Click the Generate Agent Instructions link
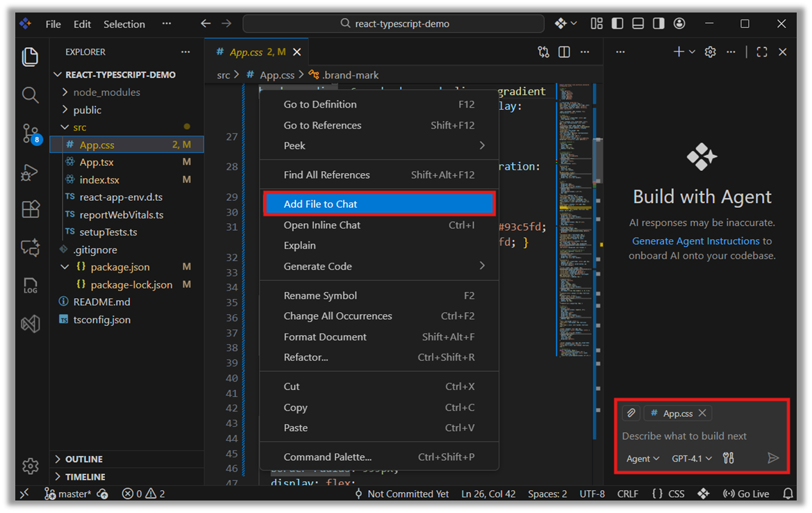 [x=695, y=241]
